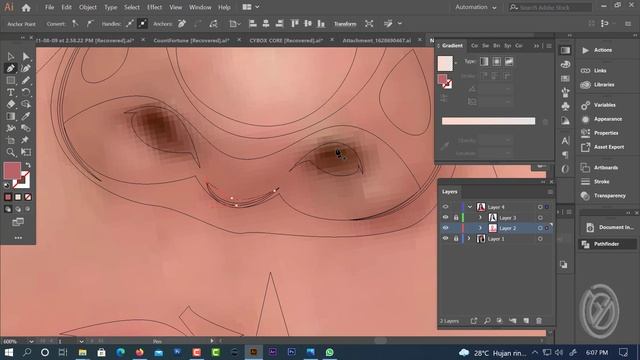The image size is (640, 360).
Task: Click Change Screen Mode icon
Action: [18, 222]
